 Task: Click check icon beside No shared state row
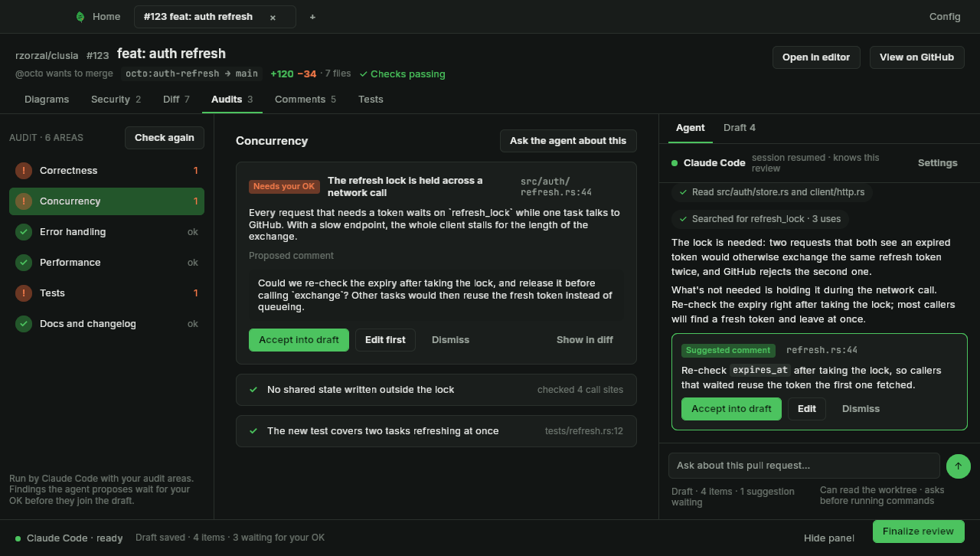253,390
